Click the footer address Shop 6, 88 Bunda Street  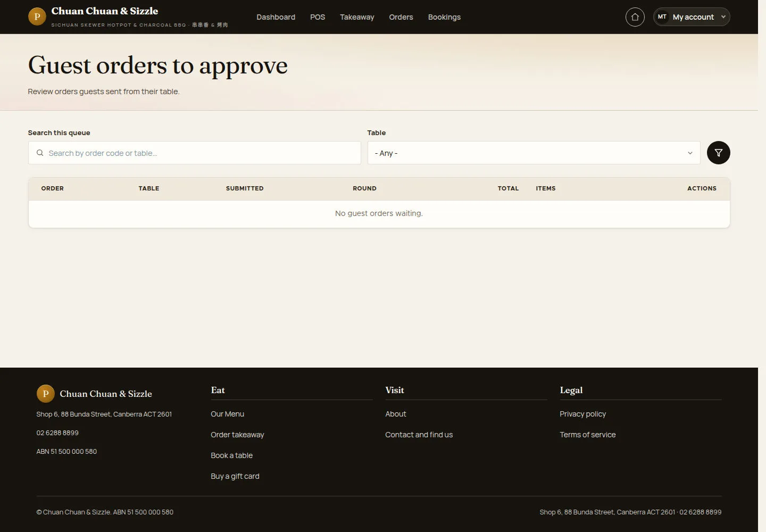click(104, 414)
